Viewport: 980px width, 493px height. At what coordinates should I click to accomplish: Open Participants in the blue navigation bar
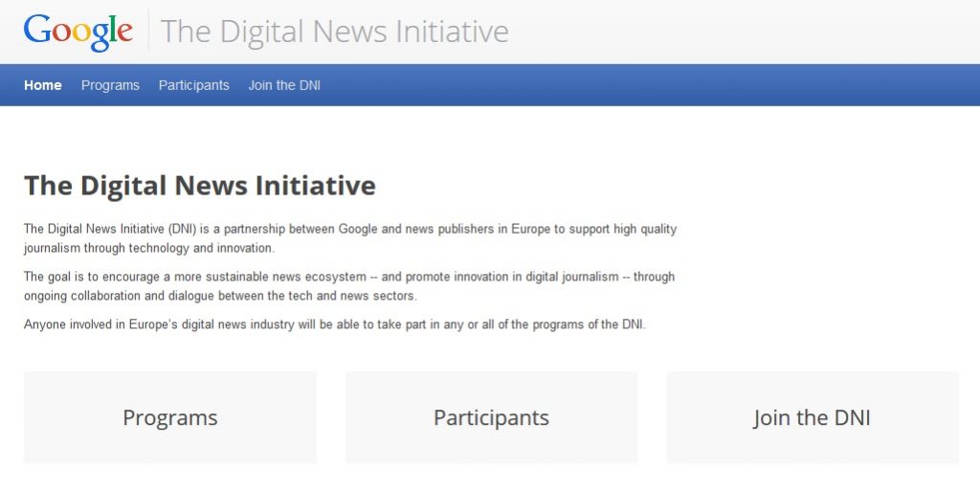point(193,85)
